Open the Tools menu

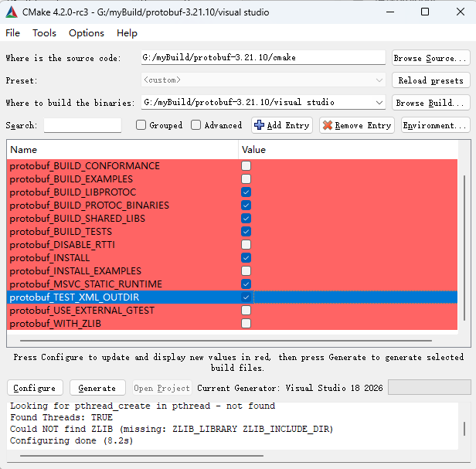pos(44,32)
